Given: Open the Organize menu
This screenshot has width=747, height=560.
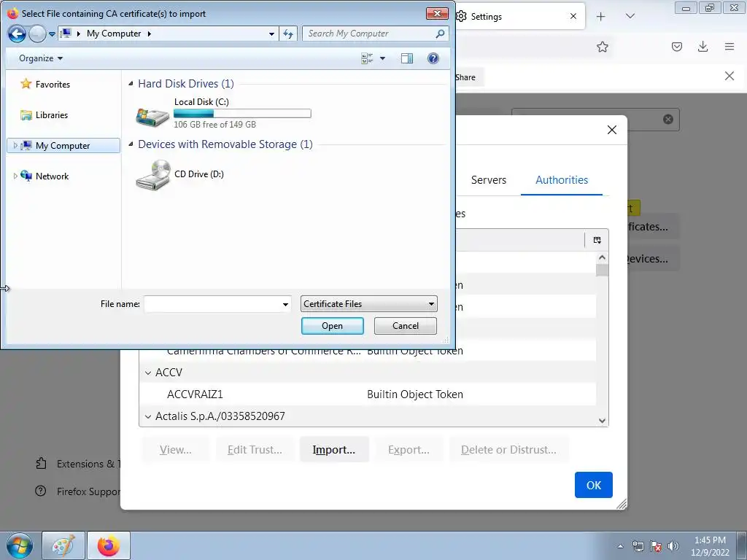Looking at the screenshot, I should point(41,58).
